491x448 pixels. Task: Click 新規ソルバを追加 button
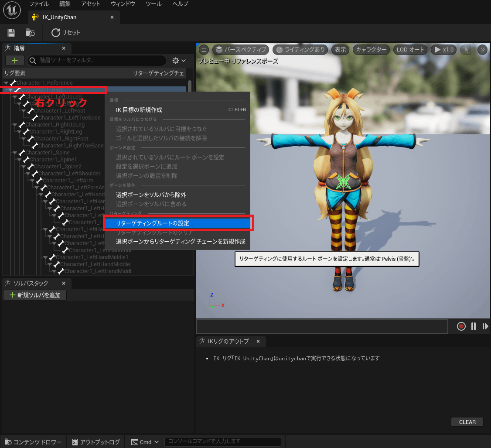pos(35,295)
